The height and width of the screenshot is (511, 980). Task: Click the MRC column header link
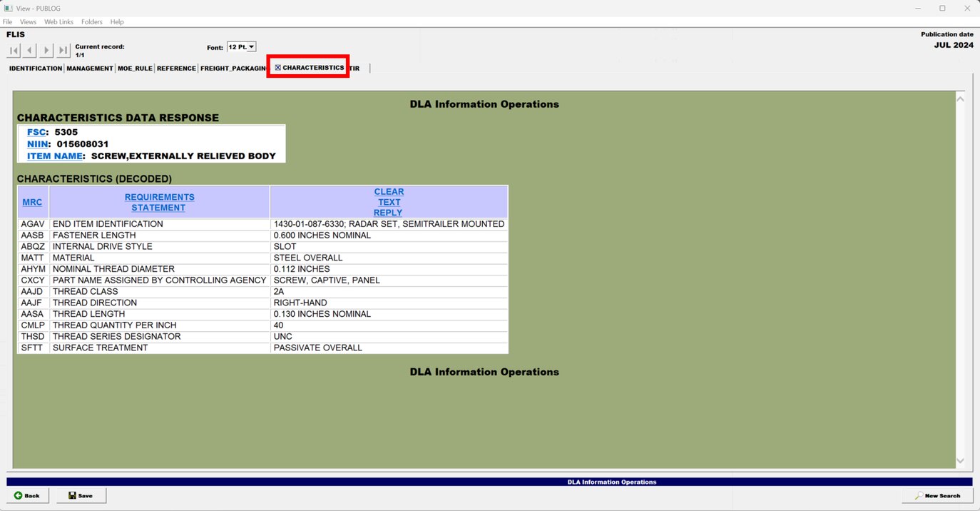[x=32, y=202]
